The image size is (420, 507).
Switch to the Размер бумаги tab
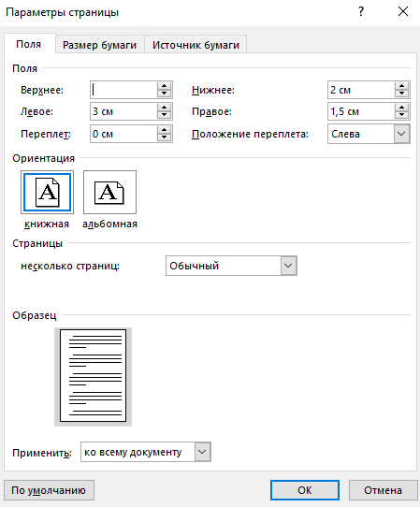[99, 45]
